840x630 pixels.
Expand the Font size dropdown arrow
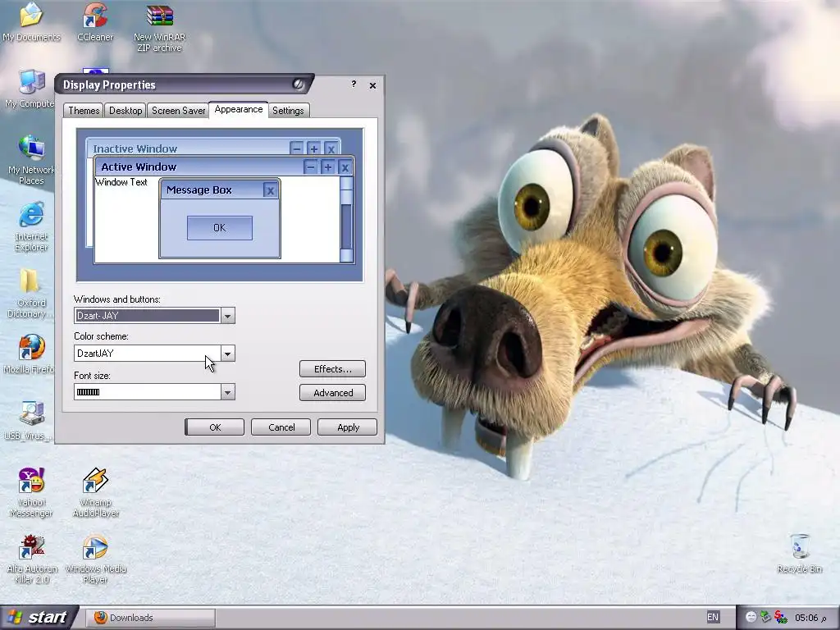(227, 392)
